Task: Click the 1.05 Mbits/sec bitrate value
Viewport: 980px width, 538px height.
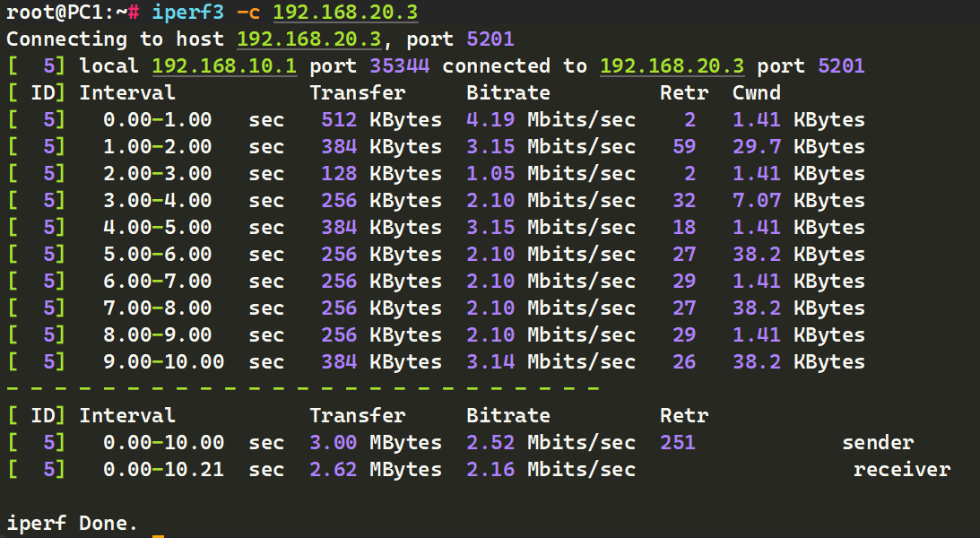Action: [551, 173]
